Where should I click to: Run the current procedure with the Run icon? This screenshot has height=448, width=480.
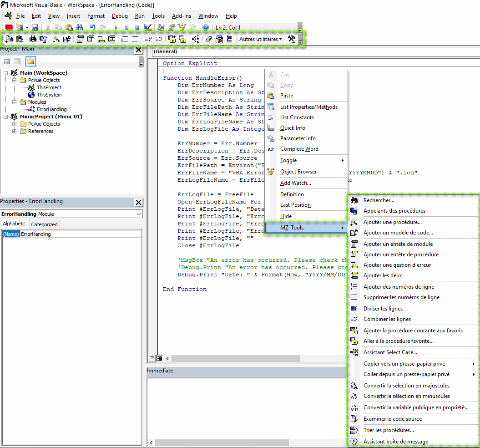point(116,27)
